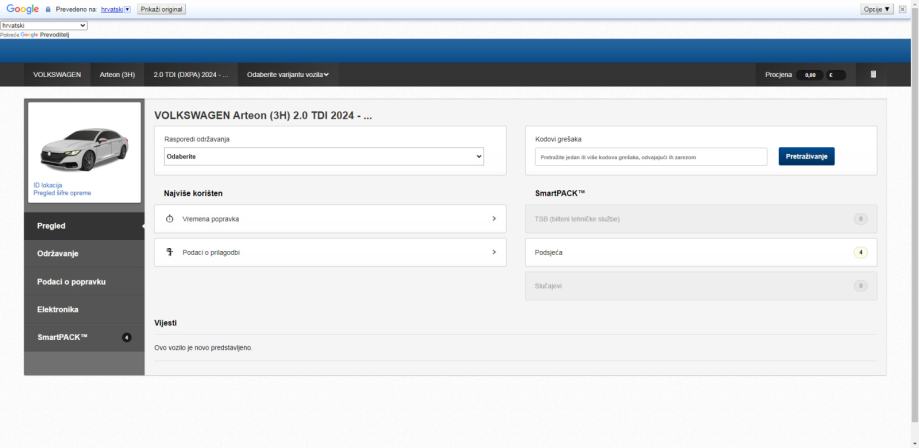Click the euro currency pill

pos(836,75)
